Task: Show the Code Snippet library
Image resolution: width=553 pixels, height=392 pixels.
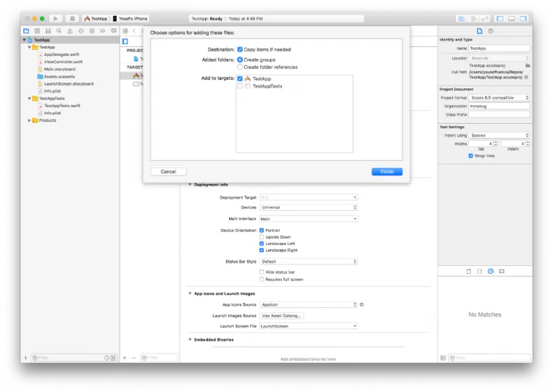Action: [x=479, y=271]
